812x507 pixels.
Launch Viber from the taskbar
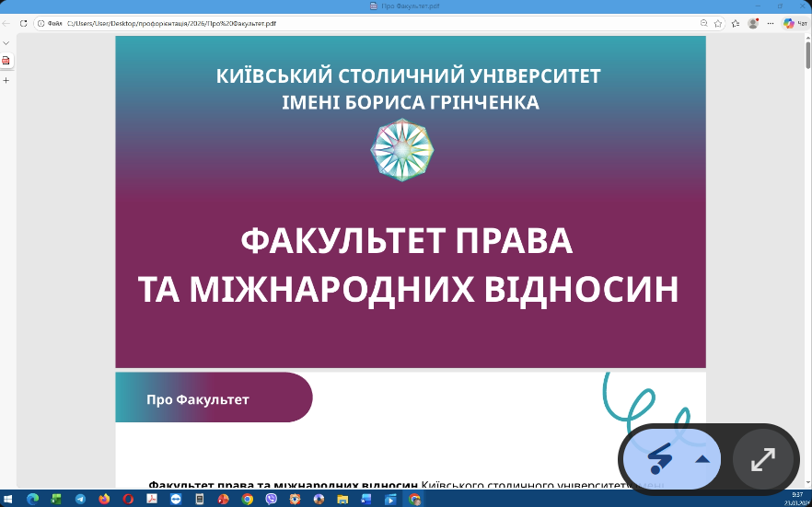coord(272,499)
